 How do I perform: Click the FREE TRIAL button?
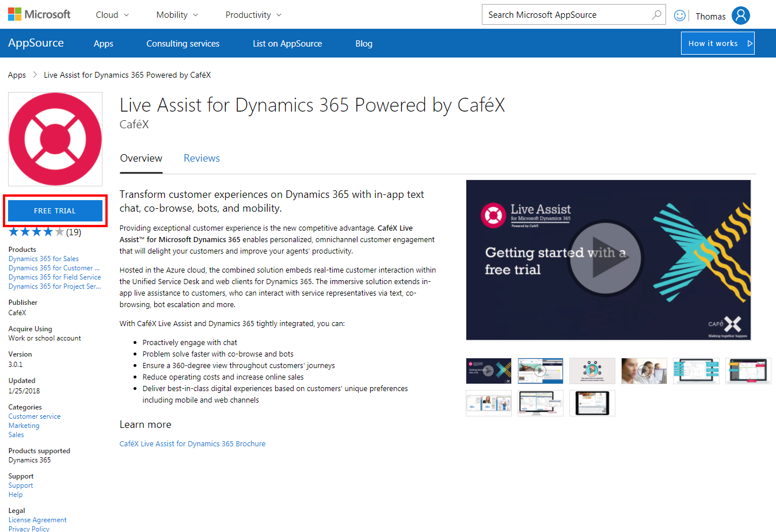[x=55, y=210]
